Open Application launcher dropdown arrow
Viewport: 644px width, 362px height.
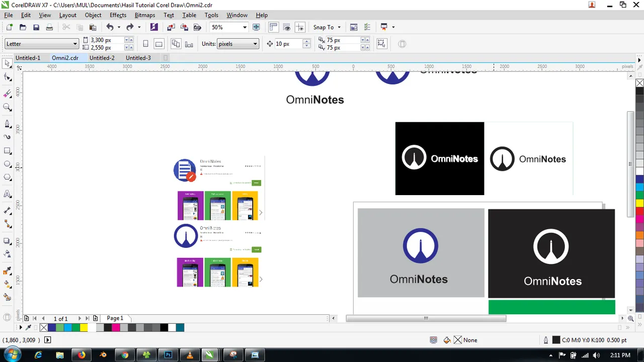tap(393, 27)
